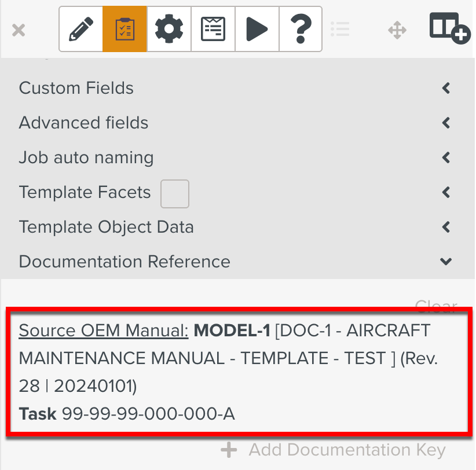The image size is (476, 470).
Task: Expand the Custom Fields section
Action: [x=445, y=88]
